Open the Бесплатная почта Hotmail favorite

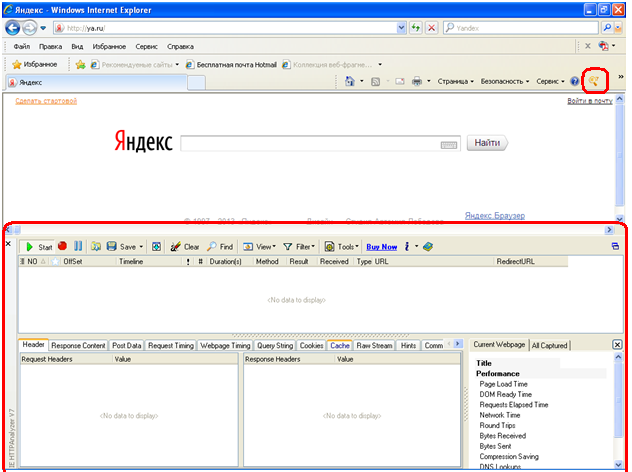pyautogui.click(x=231, y=64)
